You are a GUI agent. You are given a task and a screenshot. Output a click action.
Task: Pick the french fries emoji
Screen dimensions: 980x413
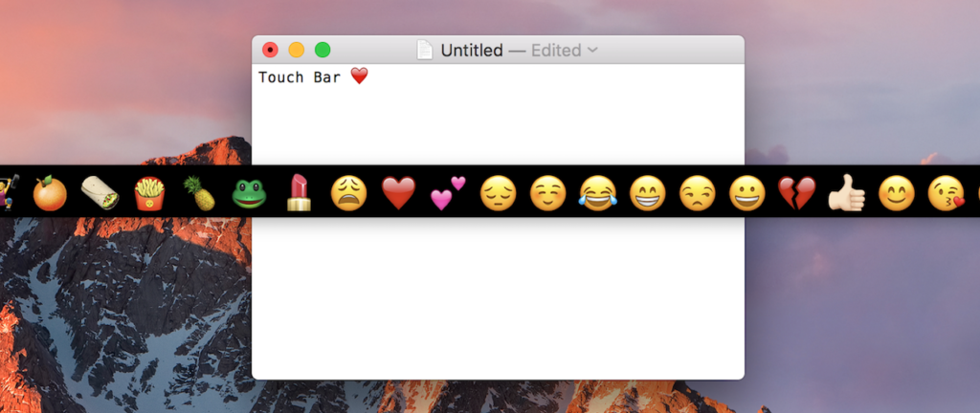click(x=149, y=193)
